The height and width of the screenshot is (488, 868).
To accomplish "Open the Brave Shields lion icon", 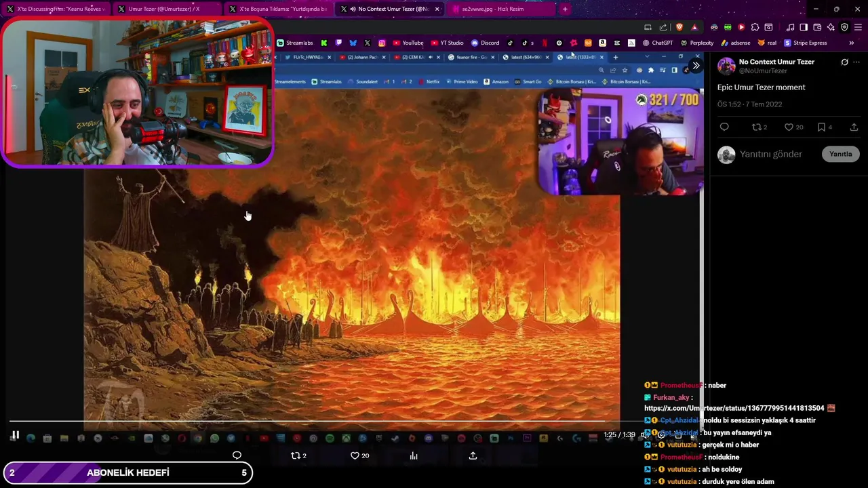I will 679,27.
